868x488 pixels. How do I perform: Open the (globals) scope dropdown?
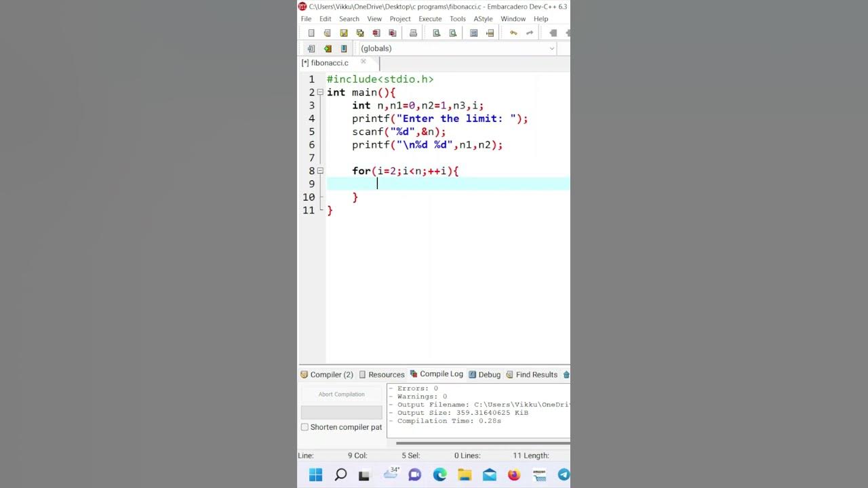point(457,49)
